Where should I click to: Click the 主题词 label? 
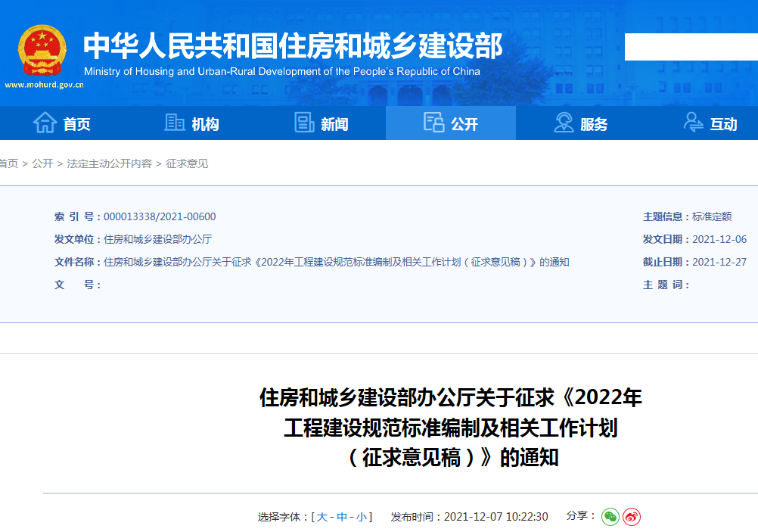665,285
